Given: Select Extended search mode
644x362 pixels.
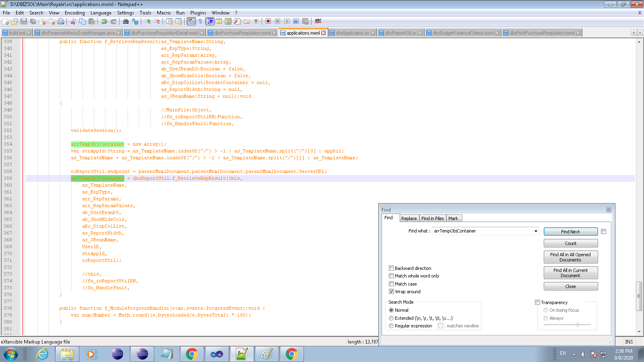Looking at the screenshot, I should 391,318.
